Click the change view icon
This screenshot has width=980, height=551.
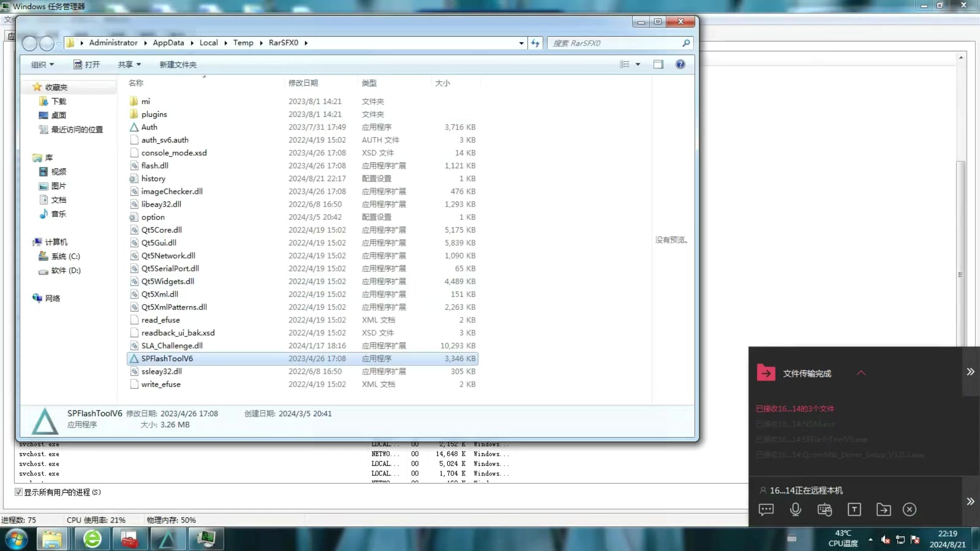click(x=624, y=64)
